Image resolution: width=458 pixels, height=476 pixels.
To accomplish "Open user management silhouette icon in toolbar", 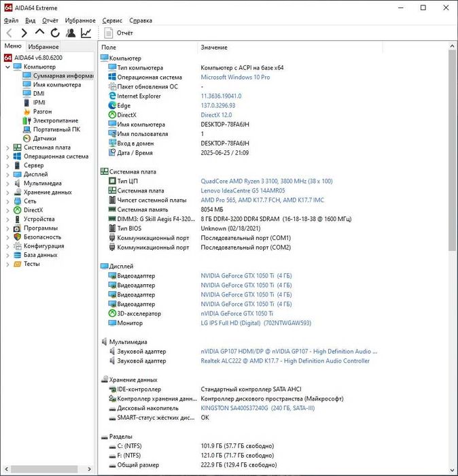I will click(x=71, y=33).
